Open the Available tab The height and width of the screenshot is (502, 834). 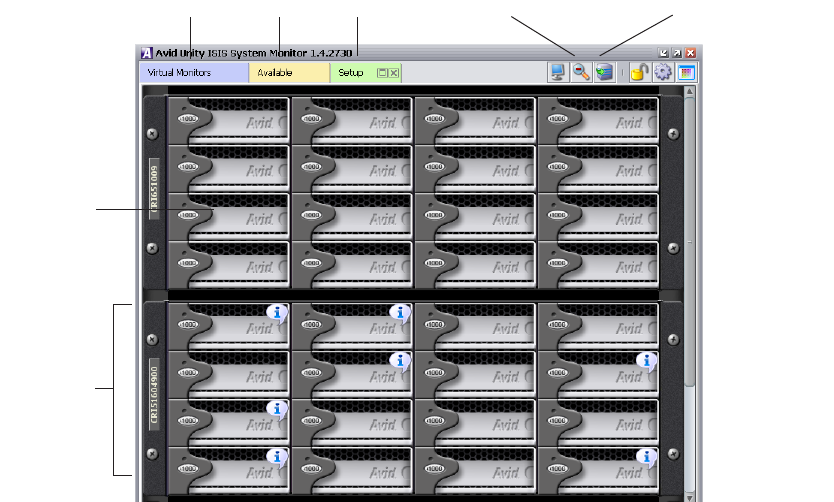[289, 73]
